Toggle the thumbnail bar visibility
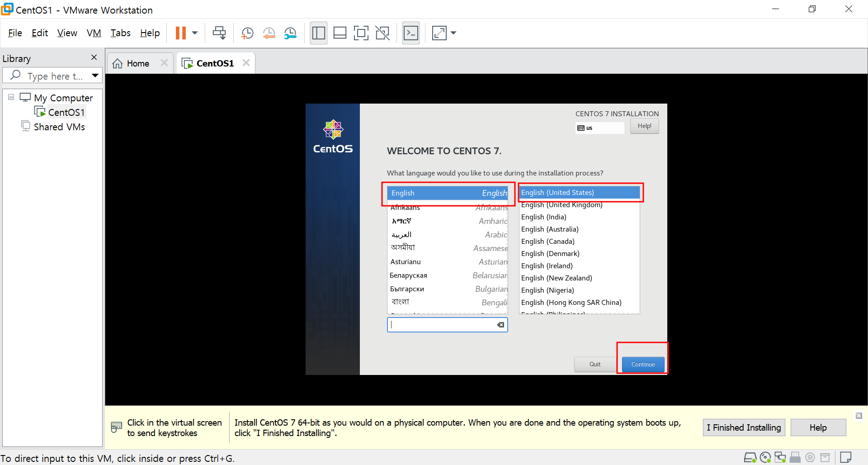This screenshot has width=868, height=465. (x=340, y=33)
